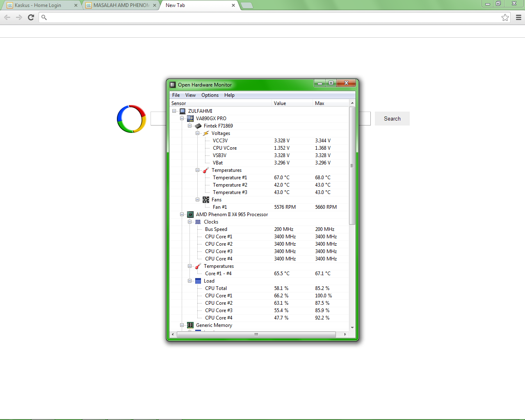Select the Temperature #3 row
Image resolution: width=525 pixels, height=420 pixels.
point(259,192)
